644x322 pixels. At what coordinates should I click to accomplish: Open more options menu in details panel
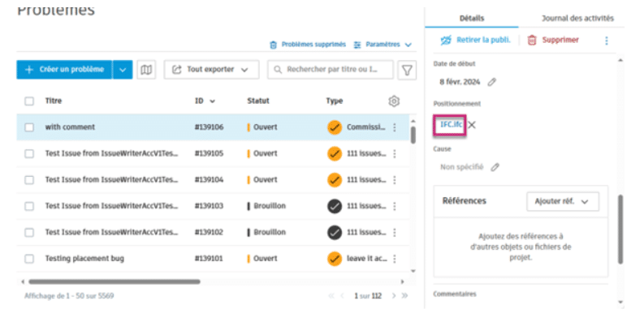[x=606, y=41]
